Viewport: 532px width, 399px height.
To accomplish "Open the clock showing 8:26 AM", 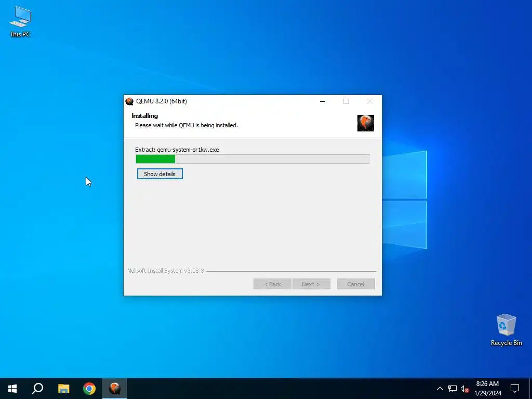I will (x=487, y=389).
